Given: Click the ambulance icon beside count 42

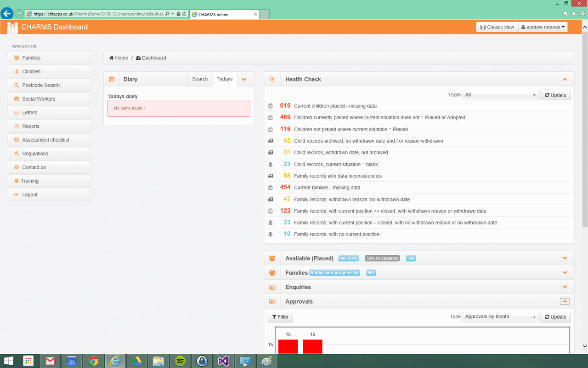Looking at the screenshot, I should click(271, 141).
